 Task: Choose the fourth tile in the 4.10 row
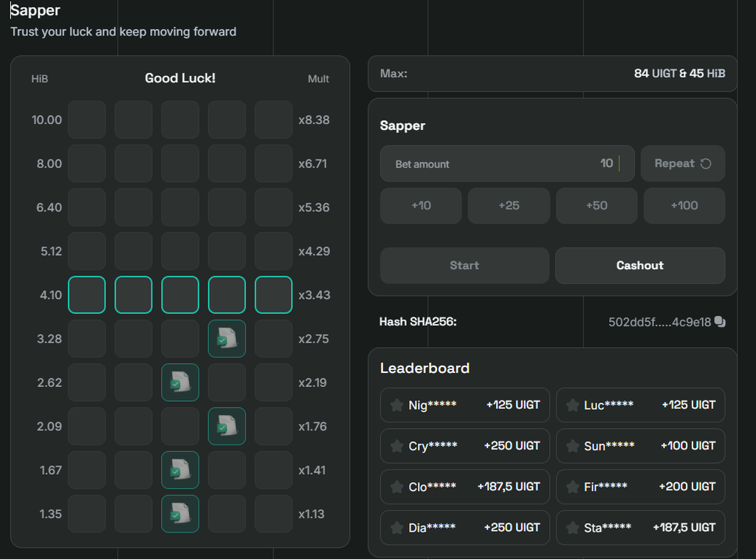click(227, 295)
